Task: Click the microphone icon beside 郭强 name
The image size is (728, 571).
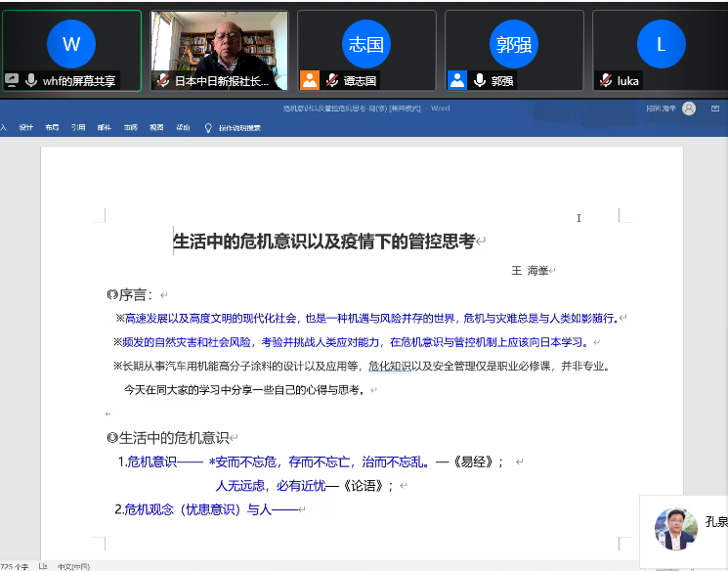Action: click(x=479, y=81)
